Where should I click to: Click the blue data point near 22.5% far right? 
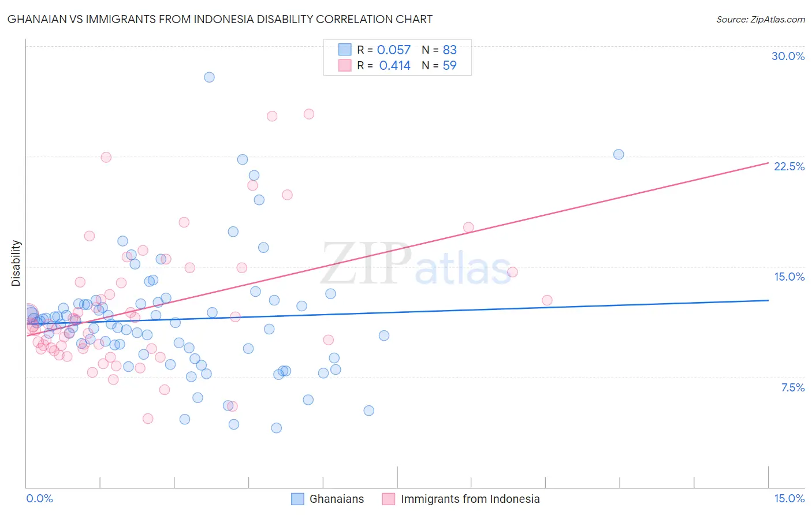point(619,154)
